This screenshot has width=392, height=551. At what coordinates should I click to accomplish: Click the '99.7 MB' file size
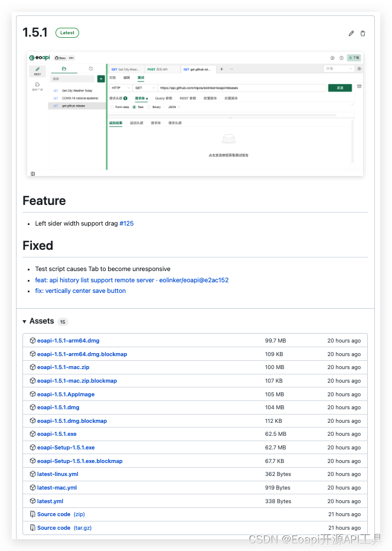275,341
